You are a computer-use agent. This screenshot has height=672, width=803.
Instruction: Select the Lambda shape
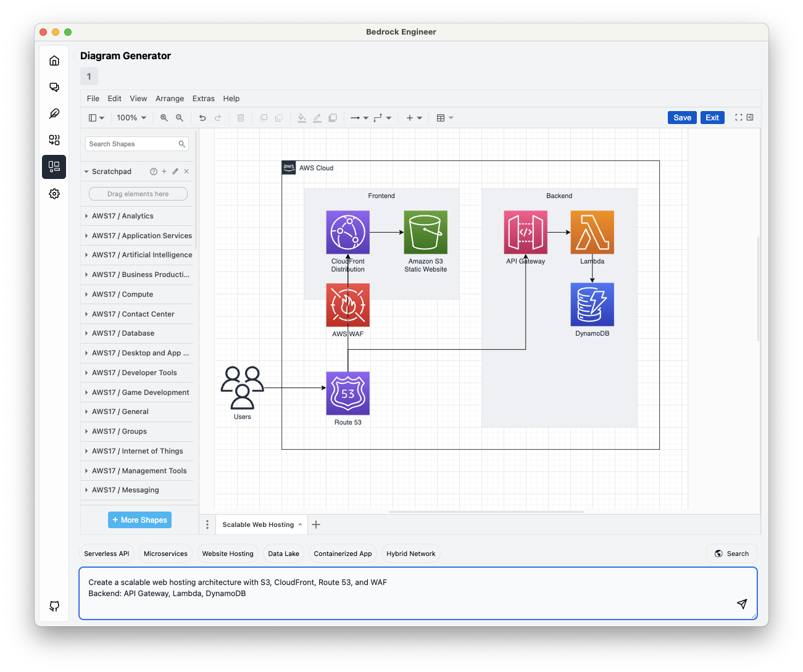[593, 232]
